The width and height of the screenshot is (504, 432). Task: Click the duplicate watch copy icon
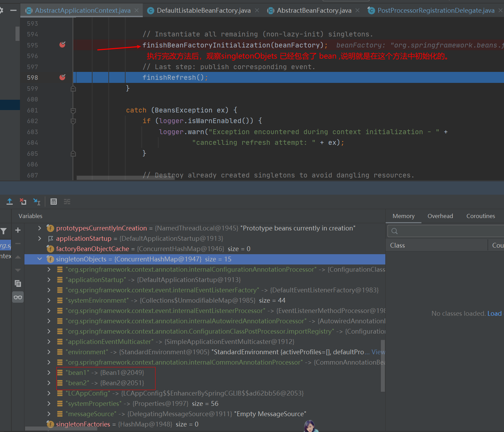(x=18, y=283)
